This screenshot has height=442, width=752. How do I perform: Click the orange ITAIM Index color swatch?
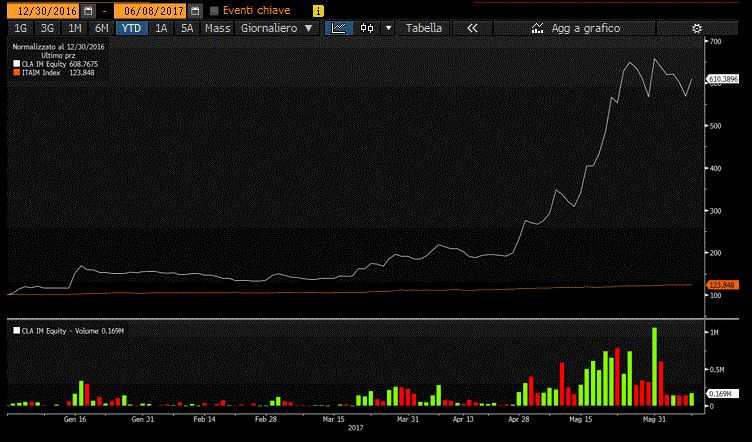pos(15,71)
